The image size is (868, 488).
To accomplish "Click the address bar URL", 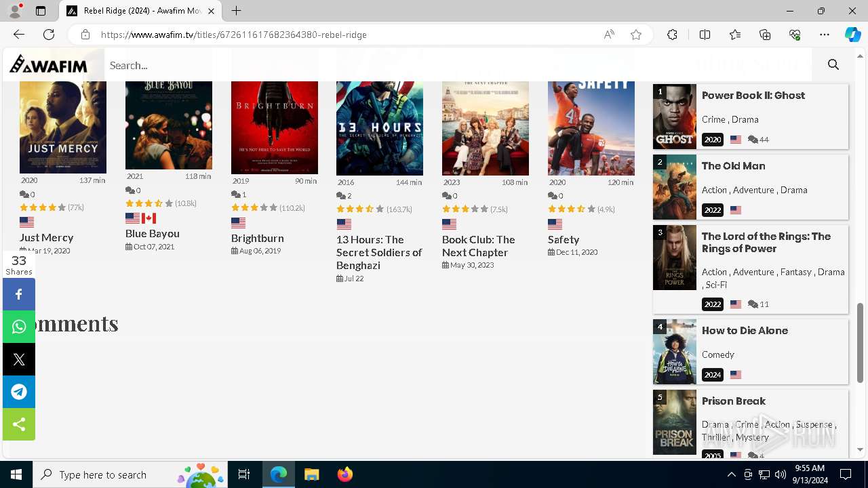I will [x=234, y=35].
